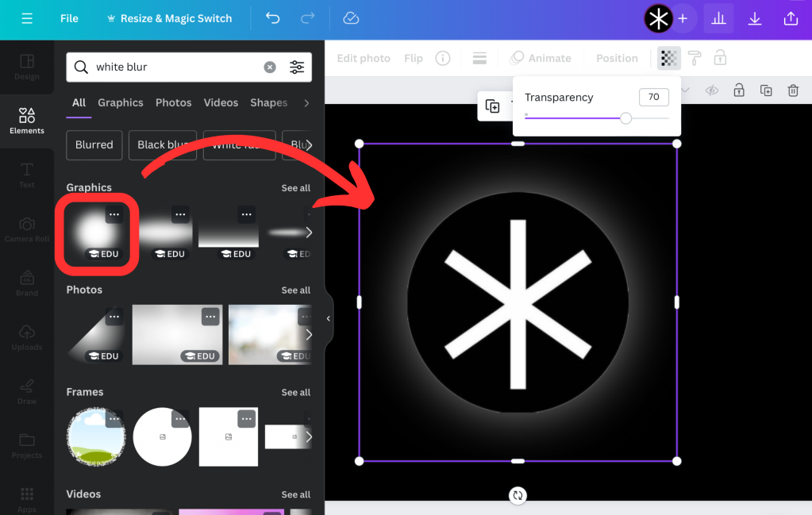Switch to the Graphics tab
This screenshot has height=515, width=812.
[x=120, y=102]
